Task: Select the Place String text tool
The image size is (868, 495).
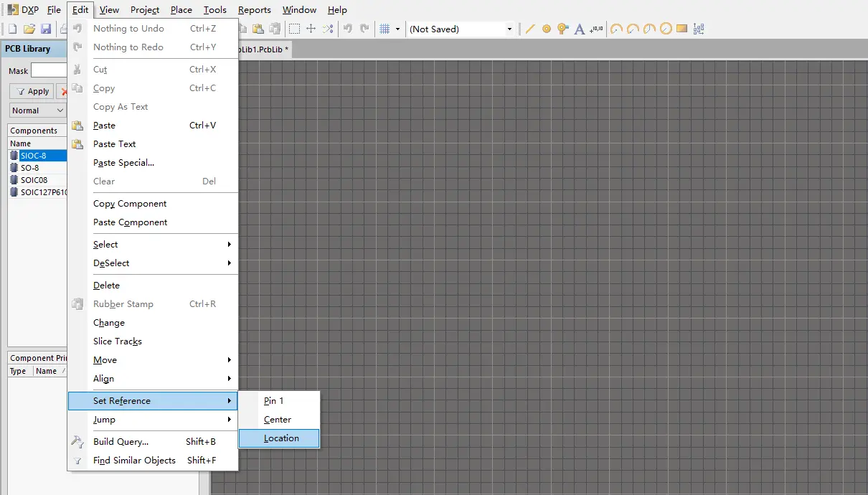Action: [580, 29]
